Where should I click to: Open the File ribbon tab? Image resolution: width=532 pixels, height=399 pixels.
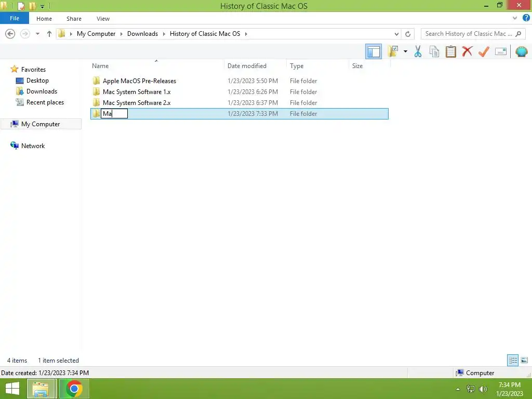coord(15,18)
